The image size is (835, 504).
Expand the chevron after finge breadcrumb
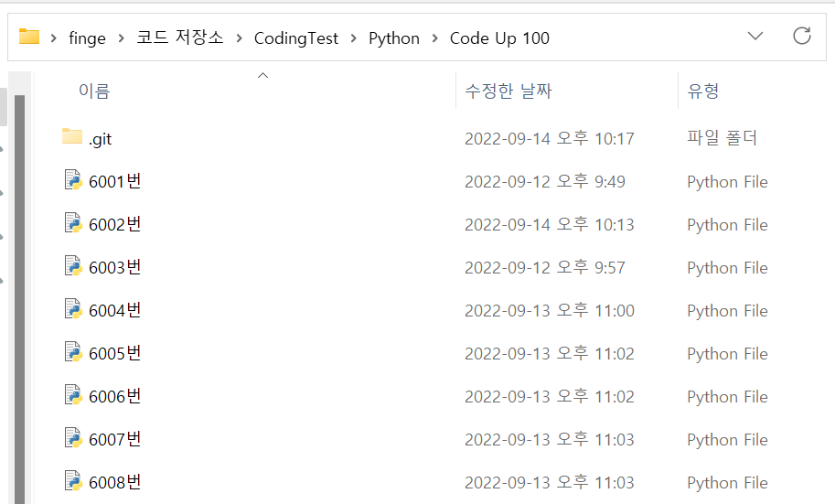[122, 38]
